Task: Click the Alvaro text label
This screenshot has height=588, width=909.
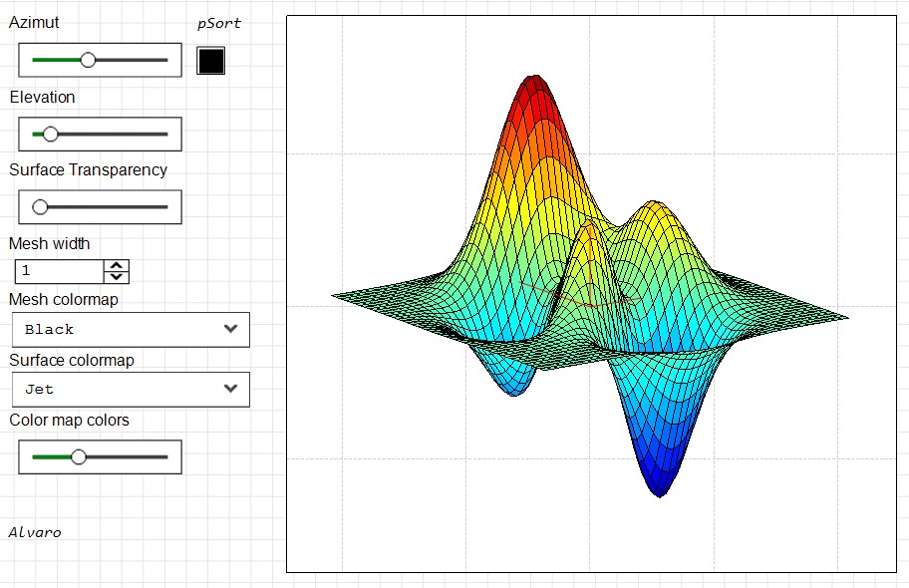Action: point(35,532)
